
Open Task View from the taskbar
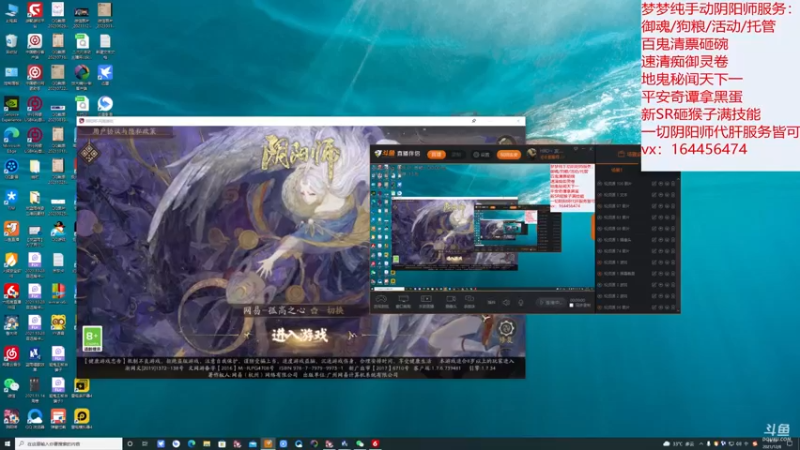pyautogui.click(x=145, y=444)
